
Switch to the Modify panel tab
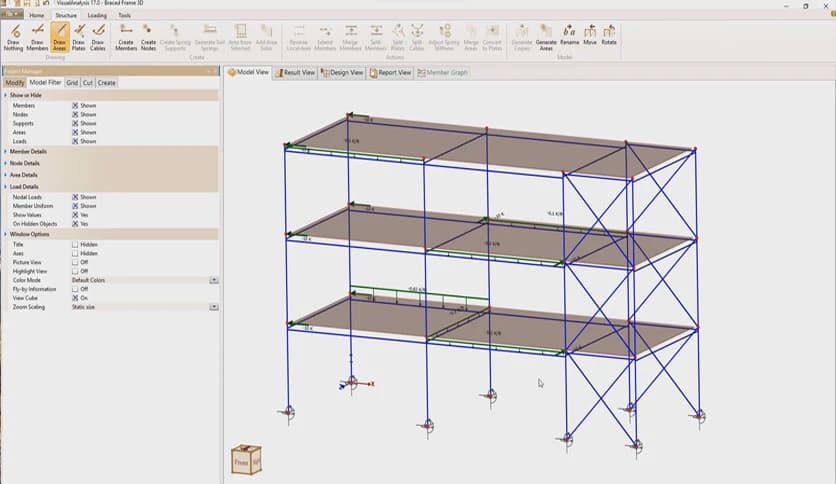[x=15, y=83]
